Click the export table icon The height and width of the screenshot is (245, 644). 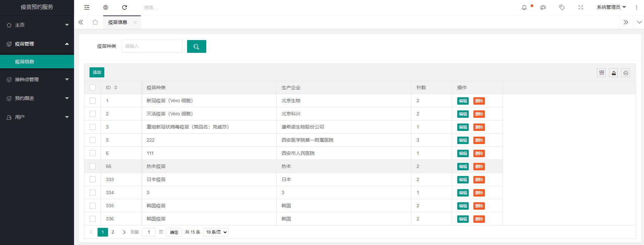point(614,73)
